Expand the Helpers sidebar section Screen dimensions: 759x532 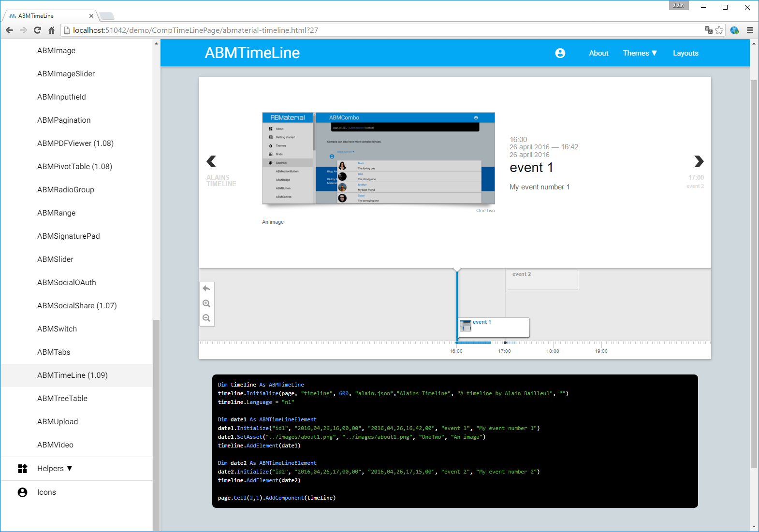(x=54, y=468)
